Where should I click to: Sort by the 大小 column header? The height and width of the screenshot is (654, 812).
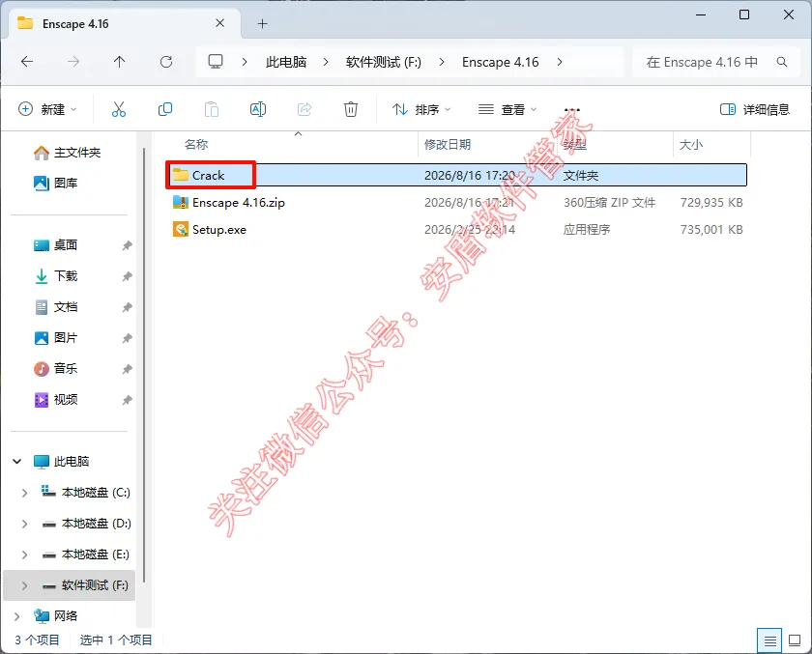click(691, 144)
